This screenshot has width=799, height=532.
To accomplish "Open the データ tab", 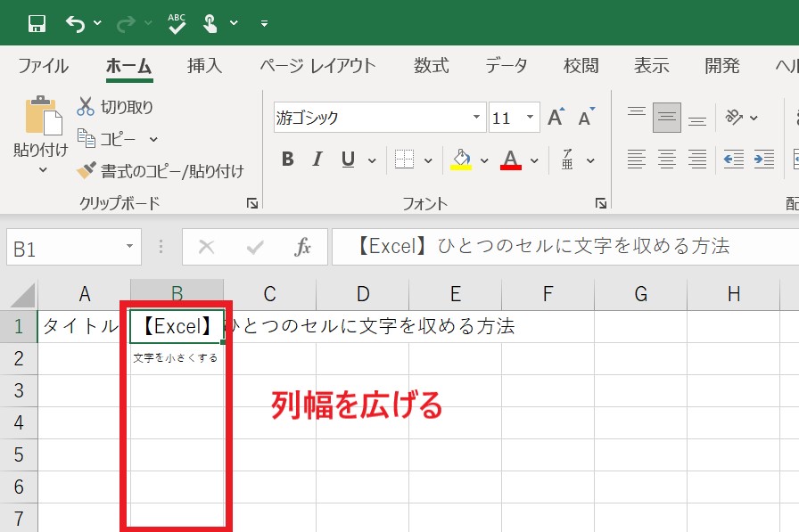I will click(x=506, y=66).
